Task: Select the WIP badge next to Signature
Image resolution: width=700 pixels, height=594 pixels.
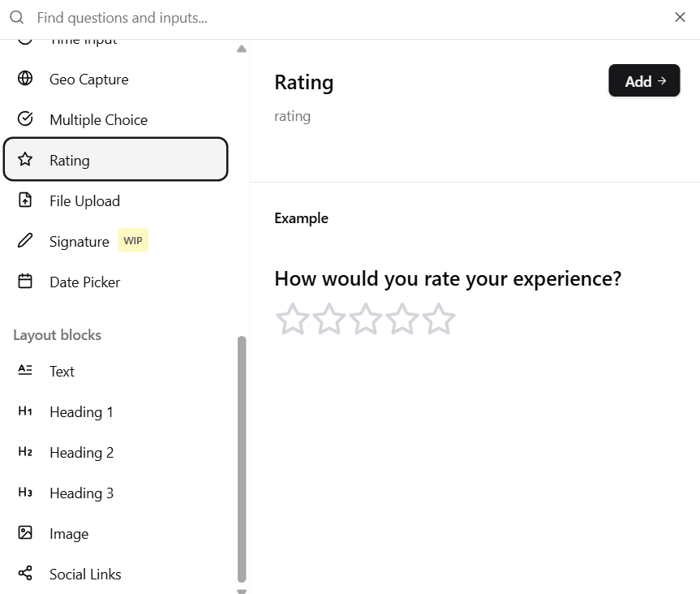Action: (132, 240)
